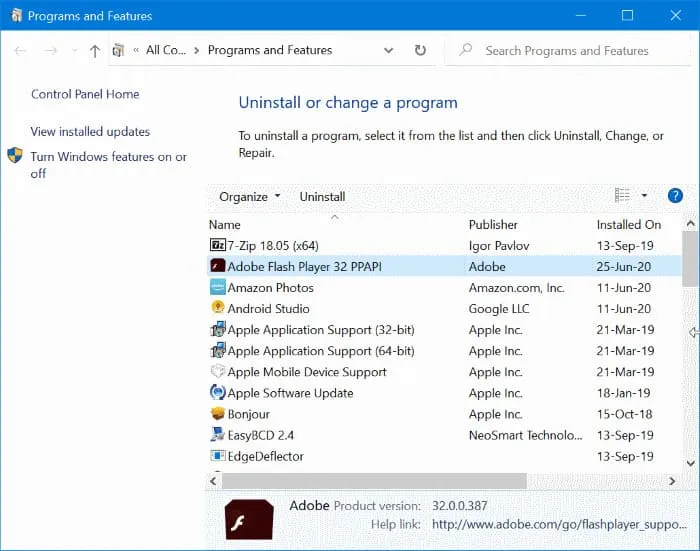Screen dimensions: 700x551
Task: Click the NeoSmart Technolo... publisher cell
Action: point(525,435)
